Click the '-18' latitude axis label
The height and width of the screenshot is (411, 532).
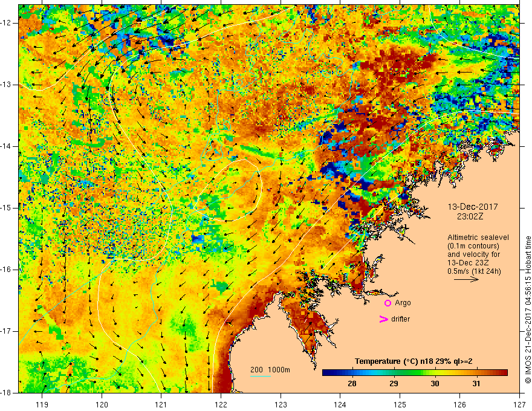tap(6, 393)
